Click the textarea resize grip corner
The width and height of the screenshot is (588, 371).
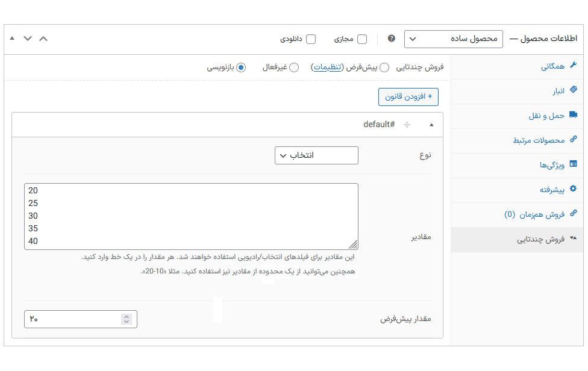pos(353,245)
